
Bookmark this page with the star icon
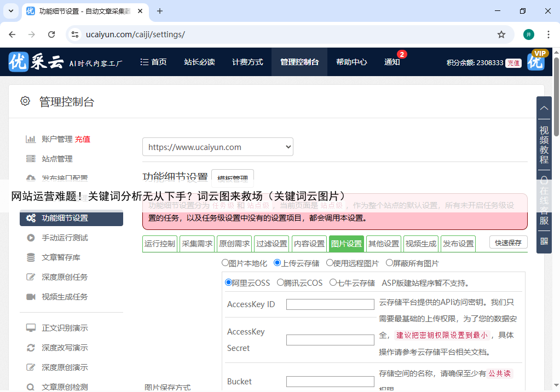(501, 34)
